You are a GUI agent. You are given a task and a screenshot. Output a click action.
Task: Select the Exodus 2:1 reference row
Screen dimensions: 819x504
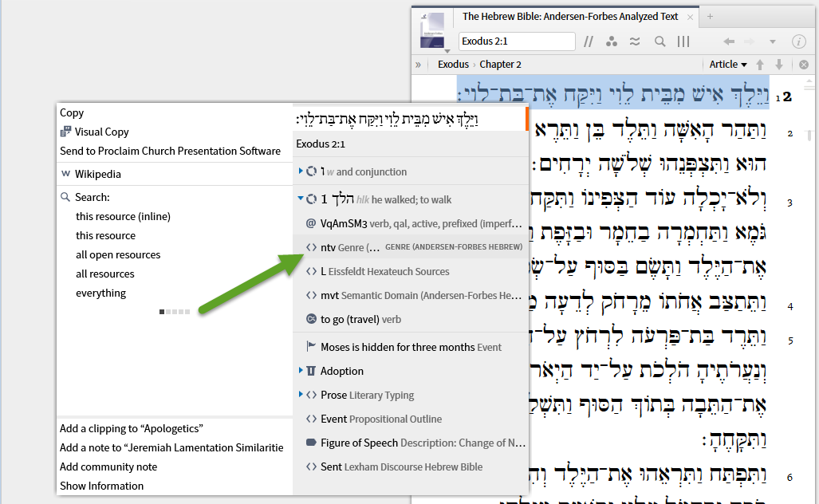tap(410, 144)
